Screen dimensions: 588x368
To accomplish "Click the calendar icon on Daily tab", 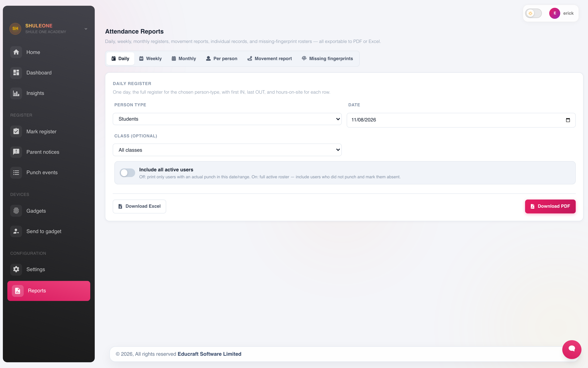I will (114, 58).
